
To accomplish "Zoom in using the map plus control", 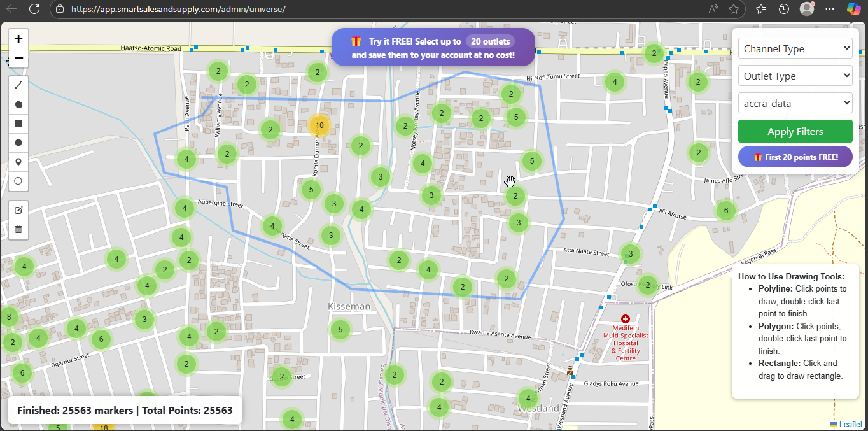I will [18, 38].
